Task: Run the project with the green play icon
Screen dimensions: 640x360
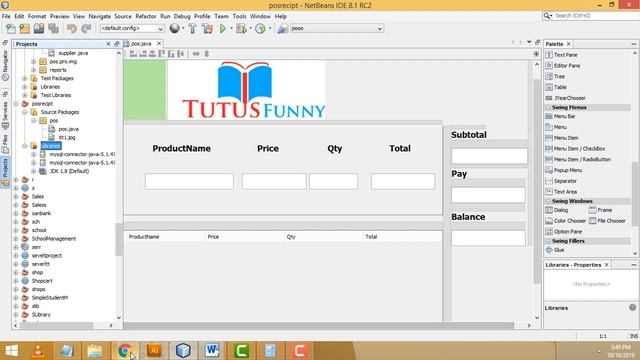Action: (x=223, y=29)
